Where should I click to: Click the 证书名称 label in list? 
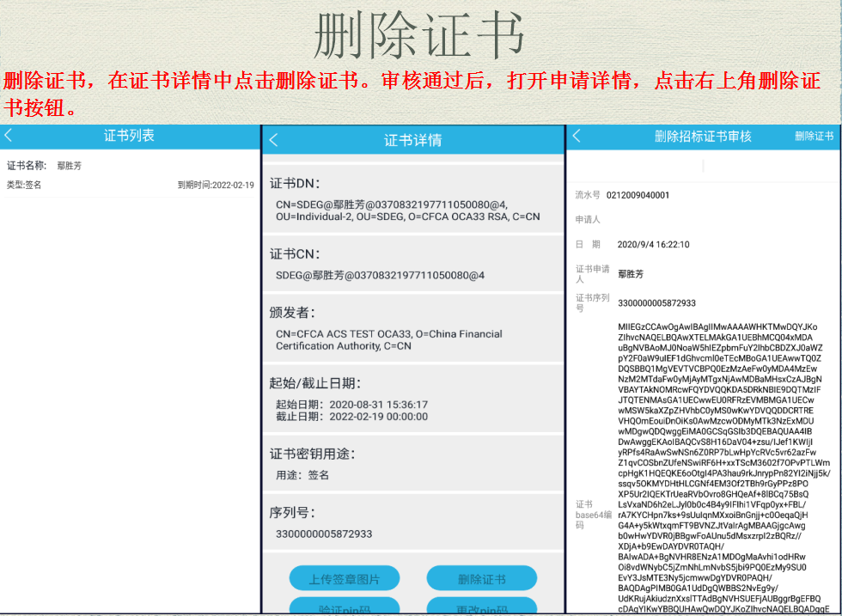(x=27, y=166)
